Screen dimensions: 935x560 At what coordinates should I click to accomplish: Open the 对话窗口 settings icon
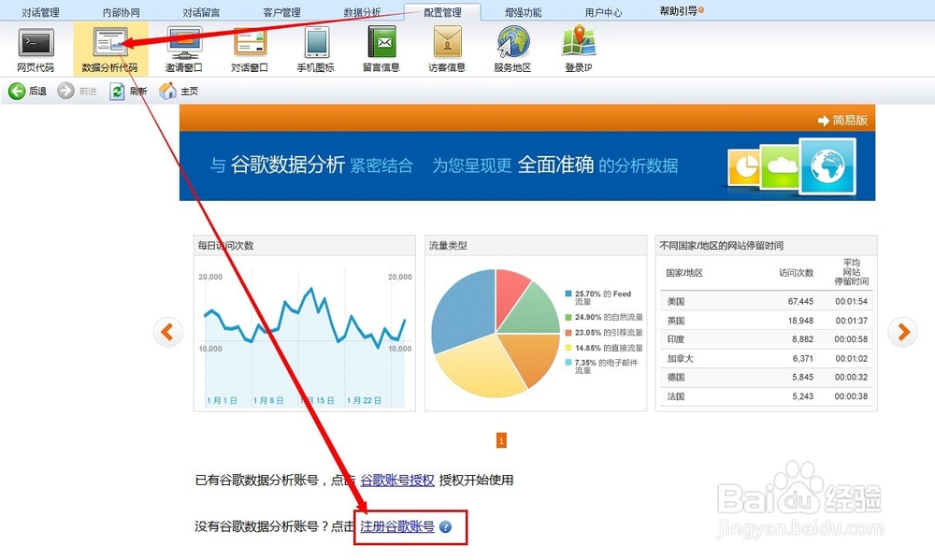pyautogui.click(x=250, y=50)
